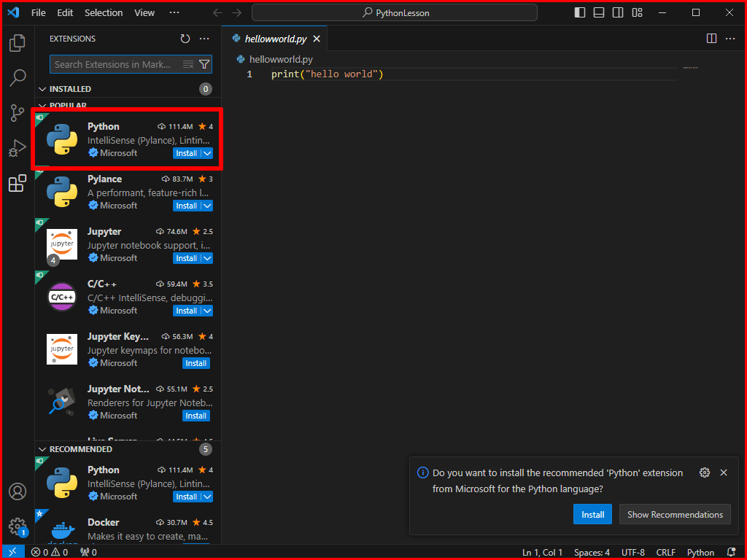
Task: Click the Go Back arrow
Action: point(217,13)
